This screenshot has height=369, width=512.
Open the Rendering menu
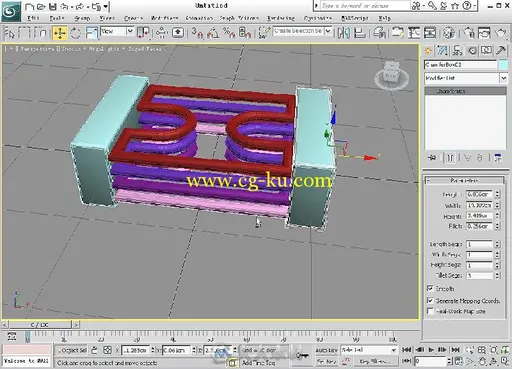[x=281, y=18]
